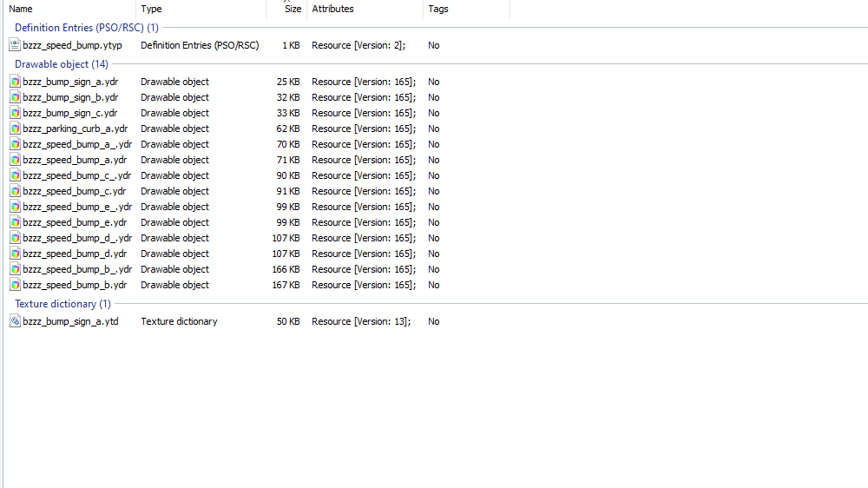Click the bzzz_speed_bump_c_.ydr file icon
This screenshot has height=488, width=868.
tap(15, 175)
